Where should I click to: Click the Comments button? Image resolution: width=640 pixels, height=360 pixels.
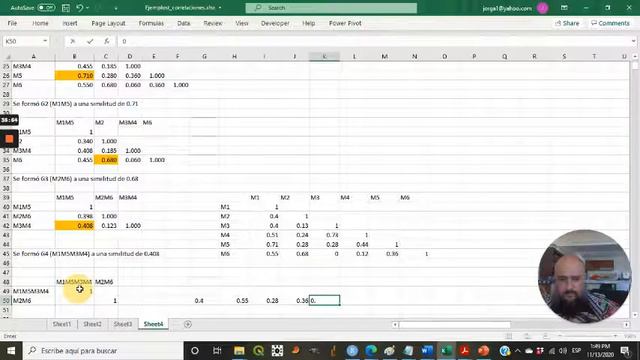(610, 23)
